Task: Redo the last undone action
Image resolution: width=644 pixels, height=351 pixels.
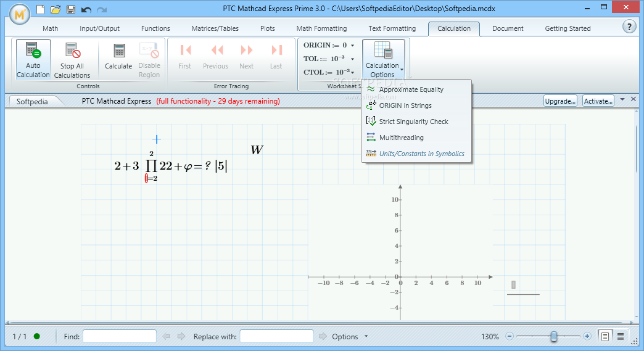Action: tap(101, 9)
